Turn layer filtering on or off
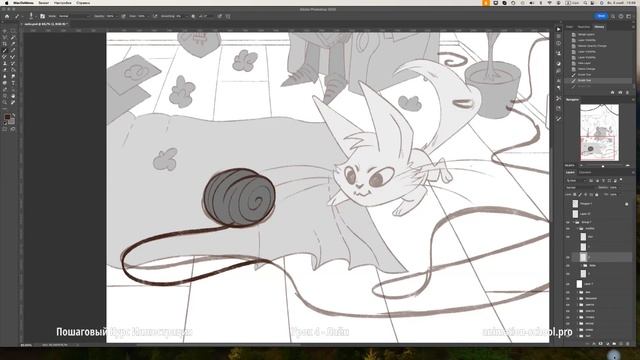This screenshot has width=640, height=360. click(621, 180)
